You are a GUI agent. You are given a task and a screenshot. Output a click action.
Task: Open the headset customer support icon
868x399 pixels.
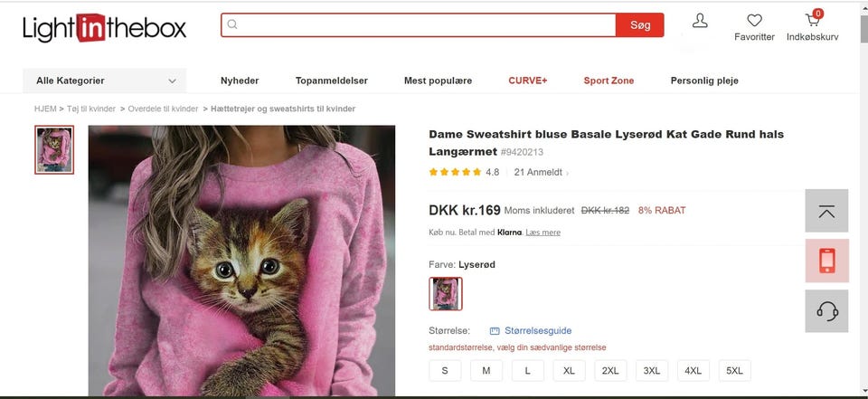826,311
